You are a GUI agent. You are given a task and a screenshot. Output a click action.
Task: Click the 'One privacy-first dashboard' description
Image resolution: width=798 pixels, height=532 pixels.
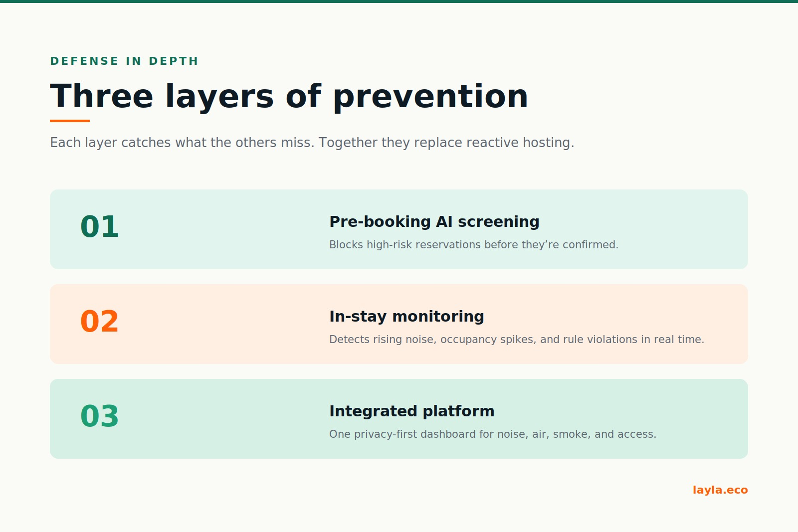[493, 434]
